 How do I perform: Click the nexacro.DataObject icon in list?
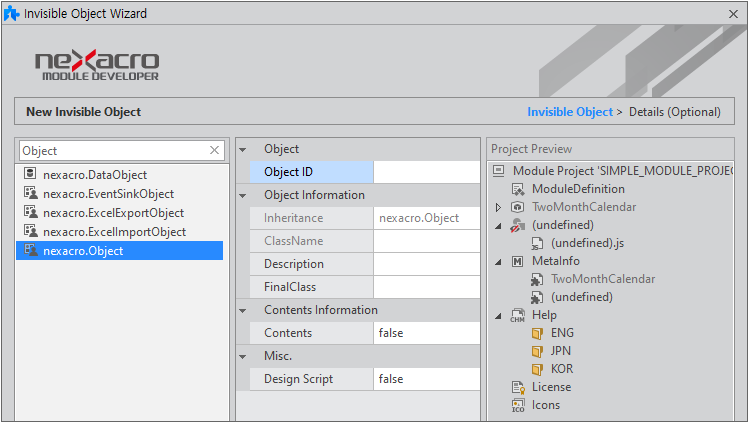click(29, 175)
